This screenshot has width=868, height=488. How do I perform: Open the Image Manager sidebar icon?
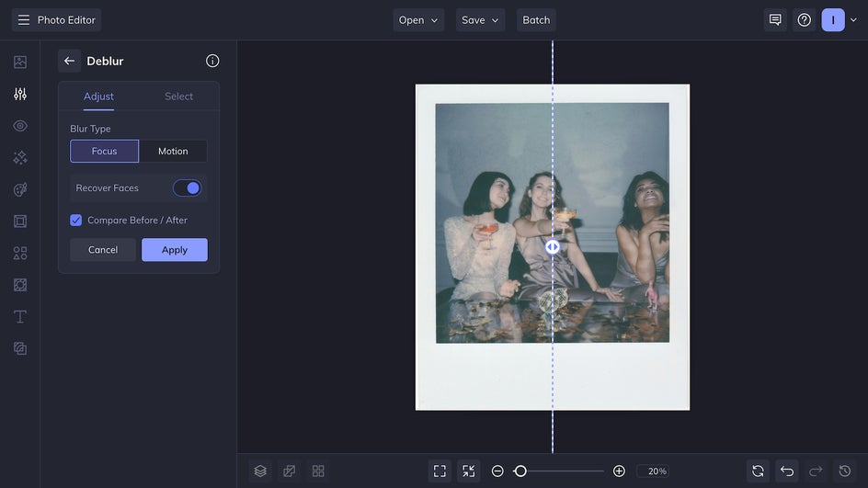[20, 62]
